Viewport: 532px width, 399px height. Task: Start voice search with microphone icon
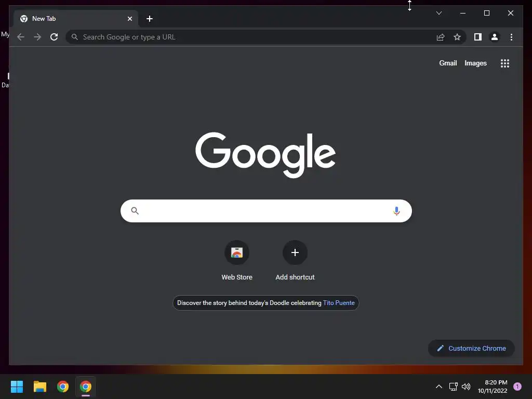[x=396, y=211]
